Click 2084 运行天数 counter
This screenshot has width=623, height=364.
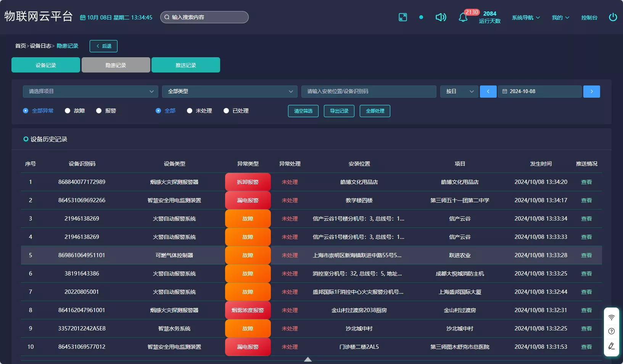click(x=490, y=17)
